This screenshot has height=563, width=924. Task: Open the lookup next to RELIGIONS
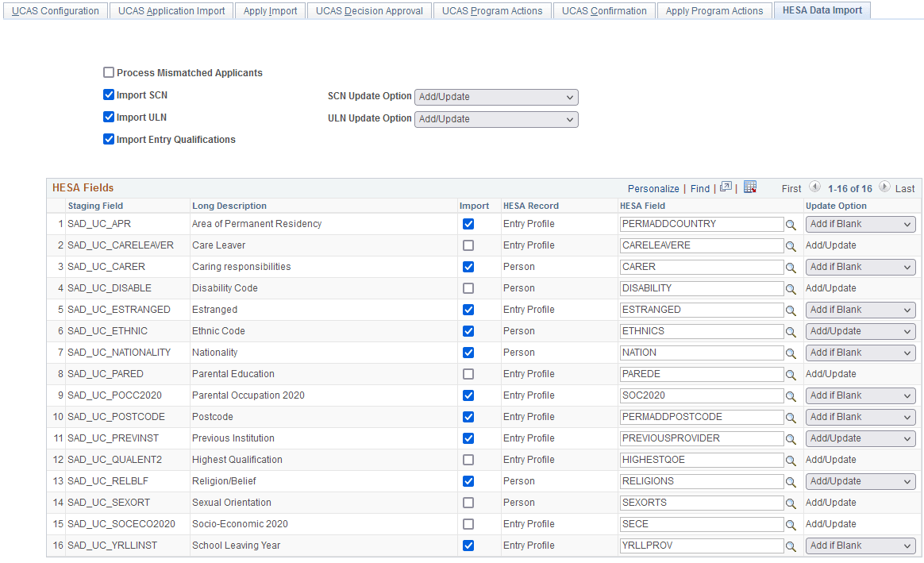pyautogui.click(x=791, y=481)
